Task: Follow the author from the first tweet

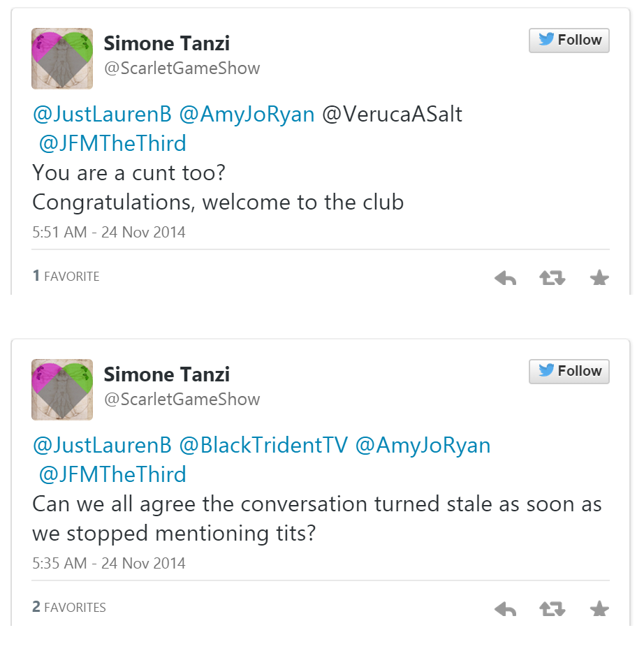Action: tap(569, 41)
